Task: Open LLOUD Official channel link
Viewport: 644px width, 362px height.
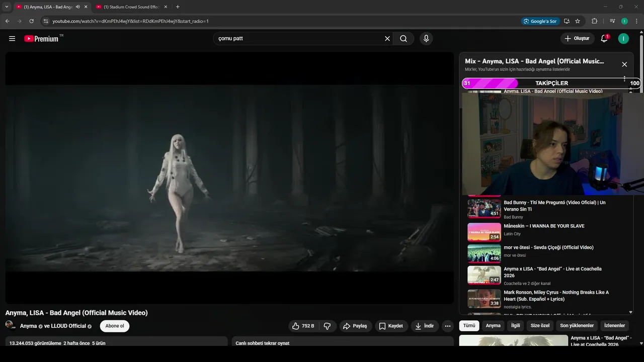Action: pyautogui.click(x=68, y=326)
